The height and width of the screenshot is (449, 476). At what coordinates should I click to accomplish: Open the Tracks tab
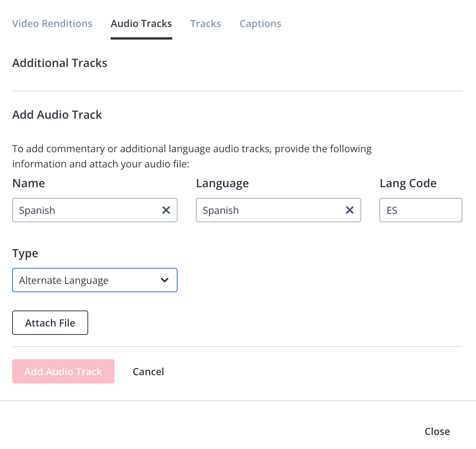[x=206, y=24]
